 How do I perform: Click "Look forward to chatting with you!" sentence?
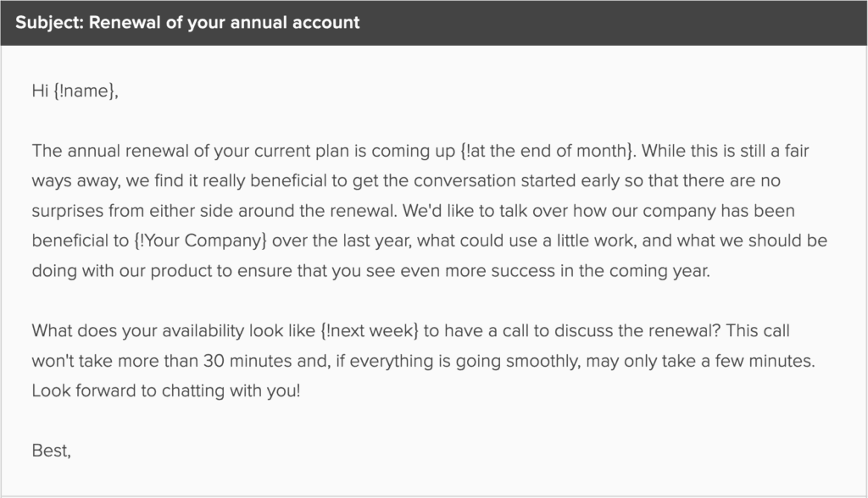tap(165, 390)
